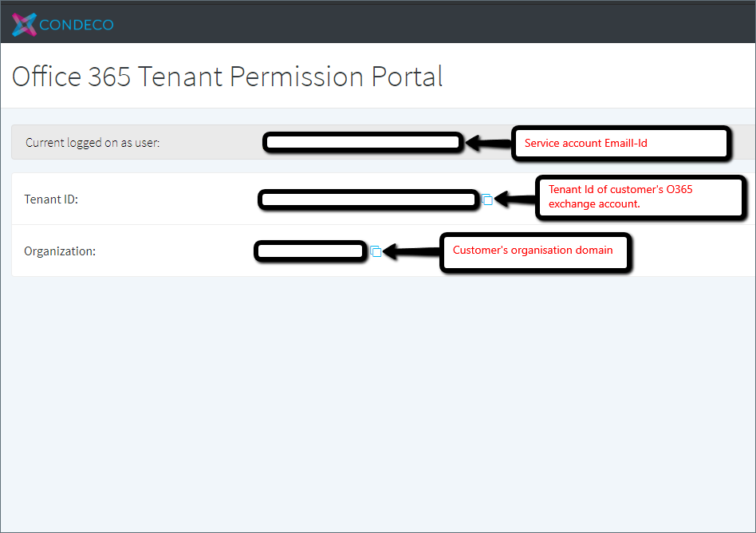The height and width of the screenshot is (533, 756).
Task: Select the 'Customer's organisation domain' callout
Action: 534,251
